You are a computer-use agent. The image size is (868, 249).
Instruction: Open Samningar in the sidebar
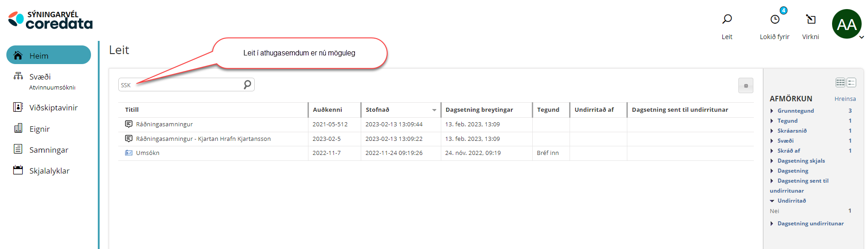pyautogui.click(x=49, y=150)
